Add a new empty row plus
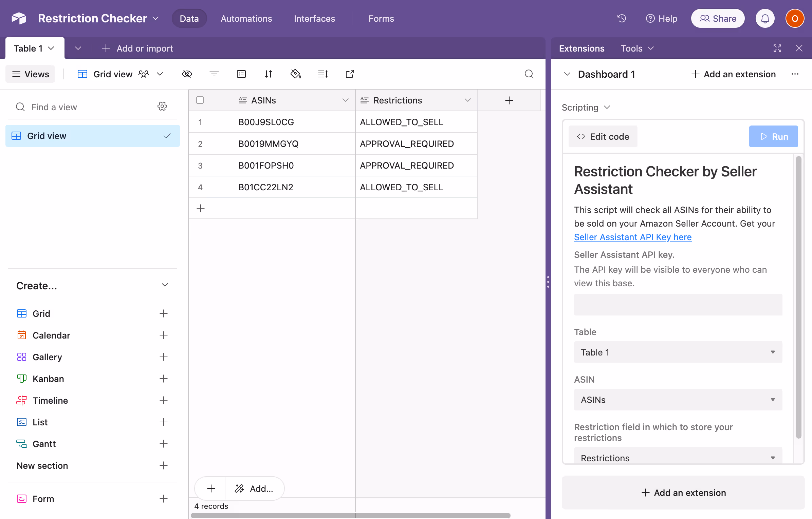 [x=201, y=208]
